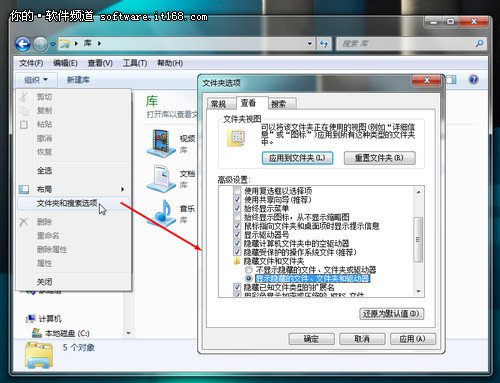The height and width of the screenshot is (383, 500).
Task: Click the Forward navigation arrow
Action: pyautogui.click(x=40, y=44)
